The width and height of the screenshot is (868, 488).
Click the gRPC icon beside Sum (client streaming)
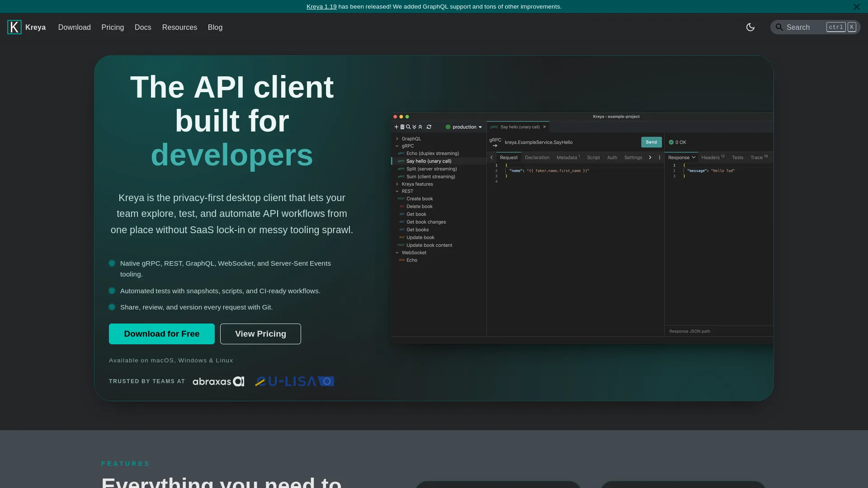pos(401,177)
